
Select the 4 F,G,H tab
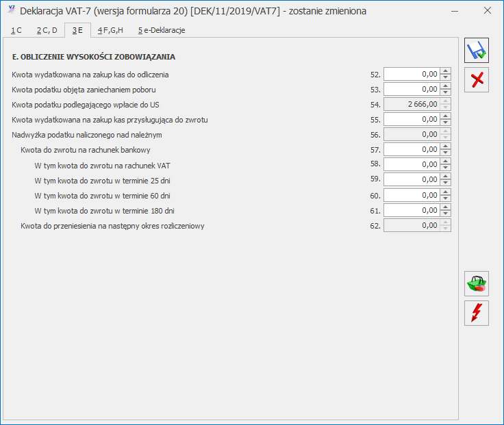(110, 30)
